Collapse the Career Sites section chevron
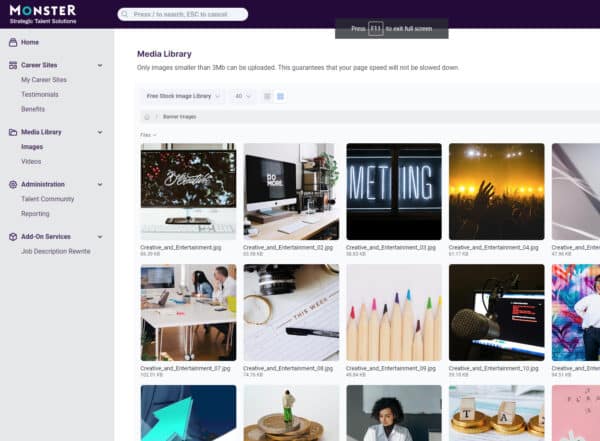The width and height of the screenshot is (600, 441). (100, 65)
